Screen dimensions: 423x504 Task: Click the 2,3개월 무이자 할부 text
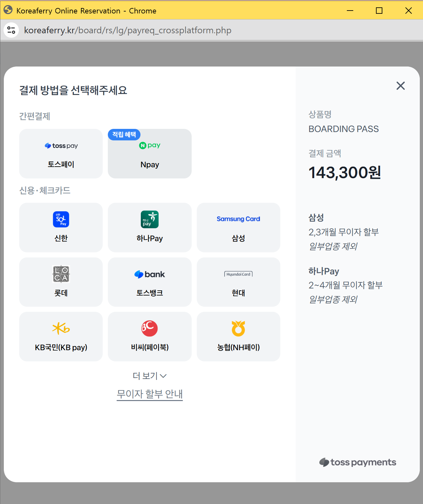pos(344,232)
